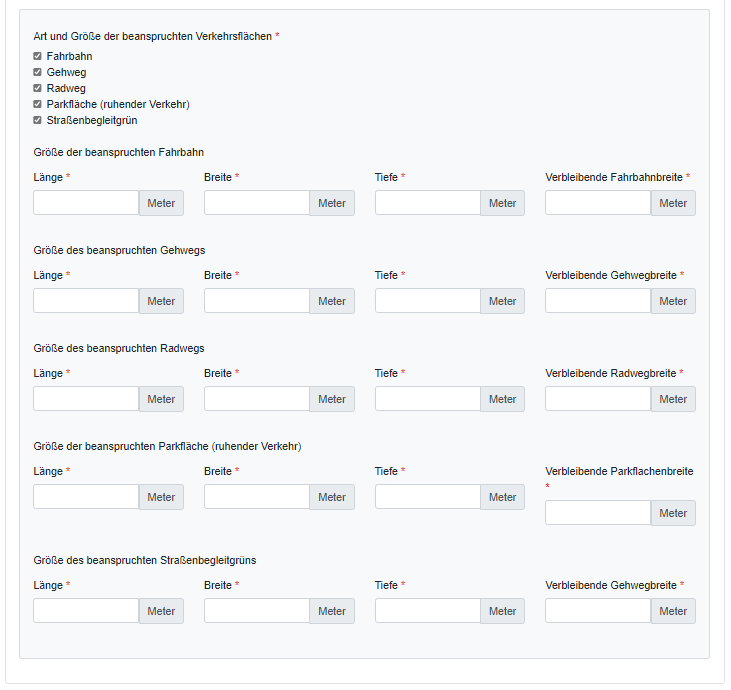Focus the Radweg Tiefe input field
The image size is (731, 690).
click(x=428, y=399)
